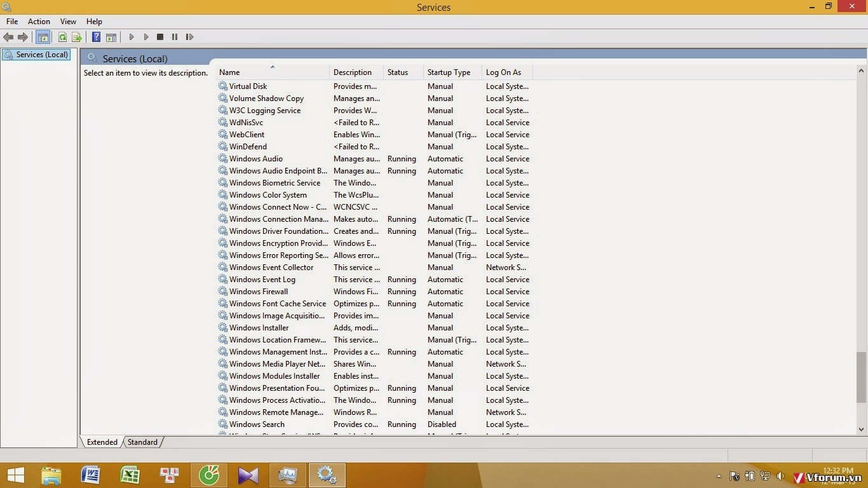Image resolution: width=868 pixels, height=488 pixels.
Task: Select the Windows Font Cache Service row
Action: [277, 303]
